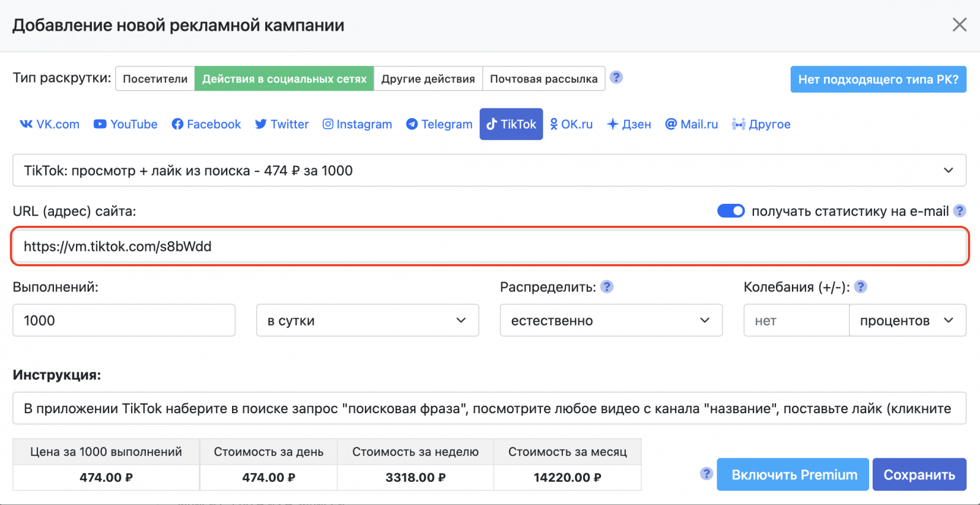Close the new campaign dialog
This screenshot has width=980, height=505.
click(x=959, y=24)
